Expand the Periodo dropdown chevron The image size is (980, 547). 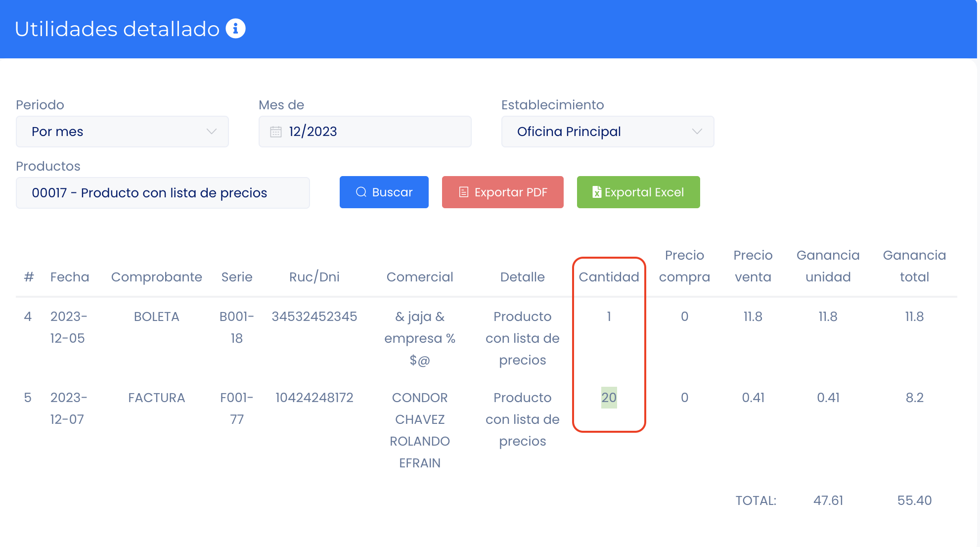point(212,132)
